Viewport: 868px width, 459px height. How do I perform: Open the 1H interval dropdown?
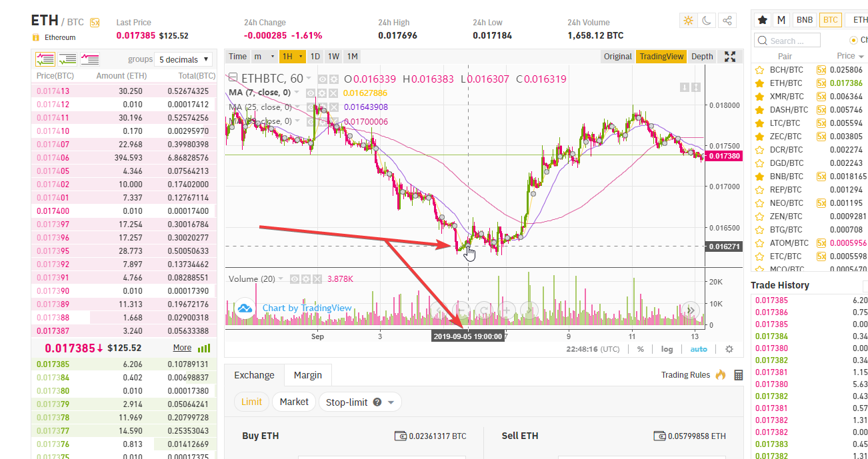coord(293,57)
